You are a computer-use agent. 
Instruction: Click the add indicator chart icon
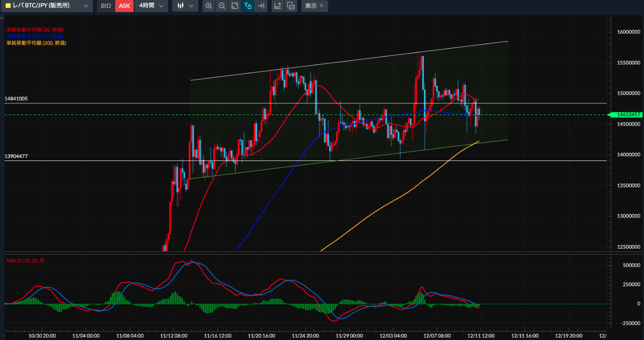click(278, 6)
